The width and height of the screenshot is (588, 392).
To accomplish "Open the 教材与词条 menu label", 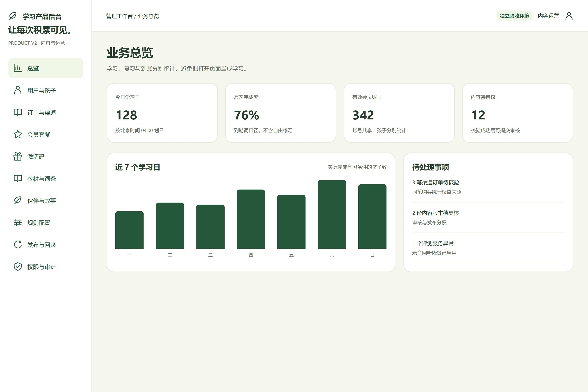I will 41,178.
